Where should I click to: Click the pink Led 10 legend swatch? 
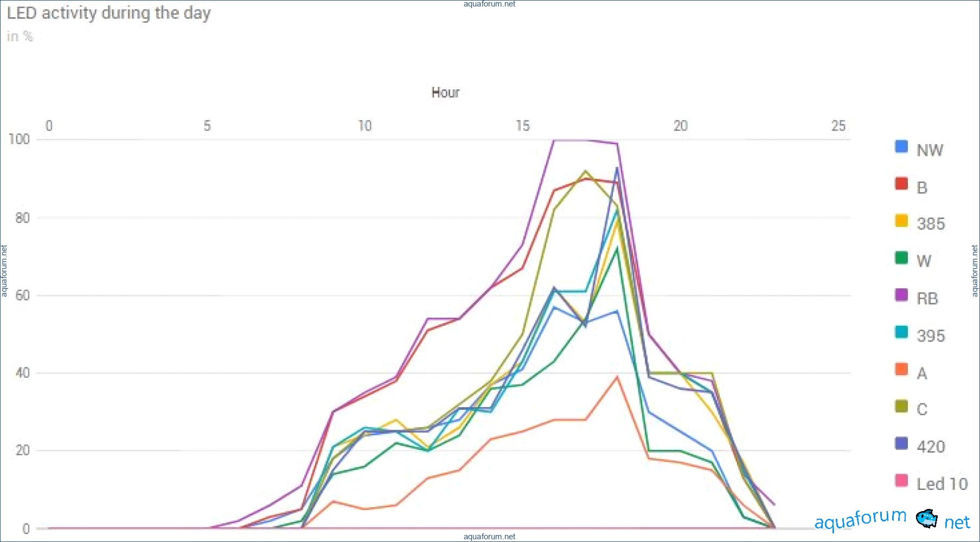[x=901, y=480]
